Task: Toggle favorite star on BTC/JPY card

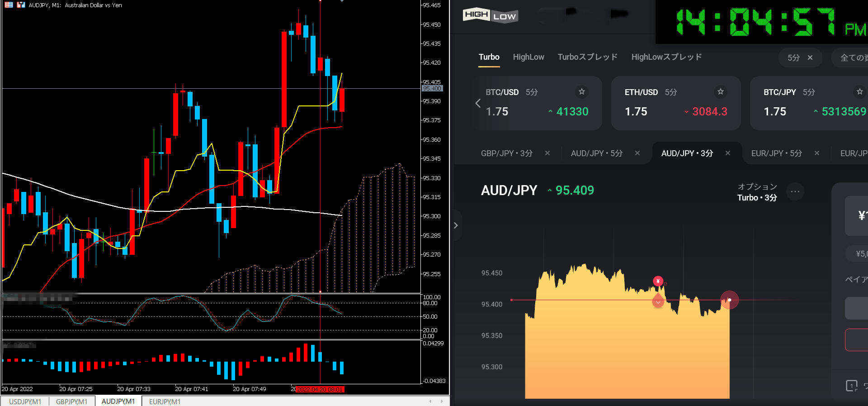Action: 859,92
